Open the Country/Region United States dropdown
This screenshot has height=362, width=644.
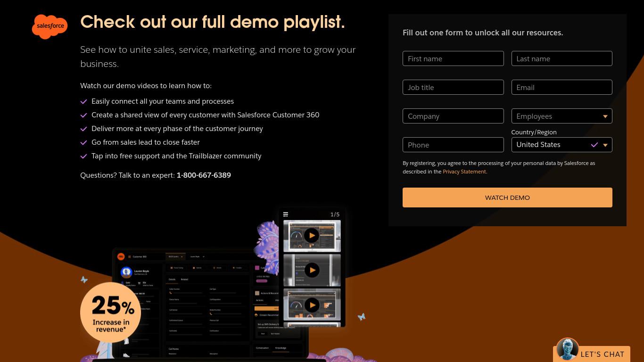[561, 145]
